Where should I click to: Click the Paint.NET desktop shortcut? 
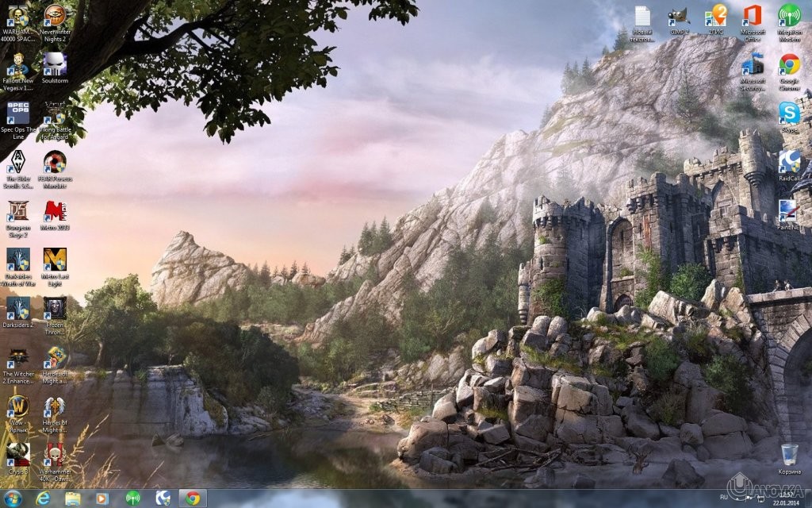click(x=789, y=214)
